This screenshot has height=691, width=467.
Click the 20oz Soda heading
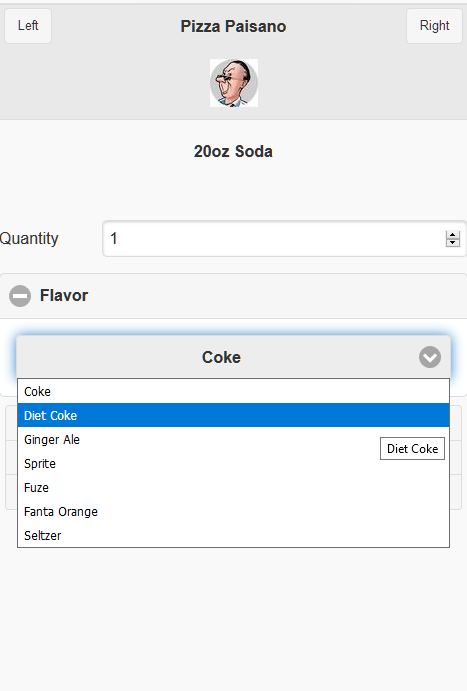point(234,152)
